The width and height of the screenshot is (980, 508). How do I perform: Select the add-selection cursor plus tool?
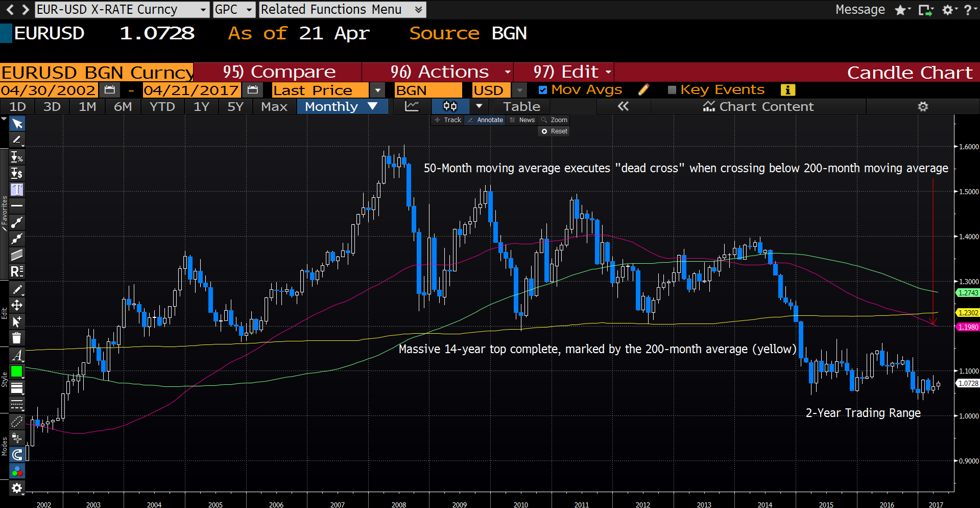coord(17,322)
